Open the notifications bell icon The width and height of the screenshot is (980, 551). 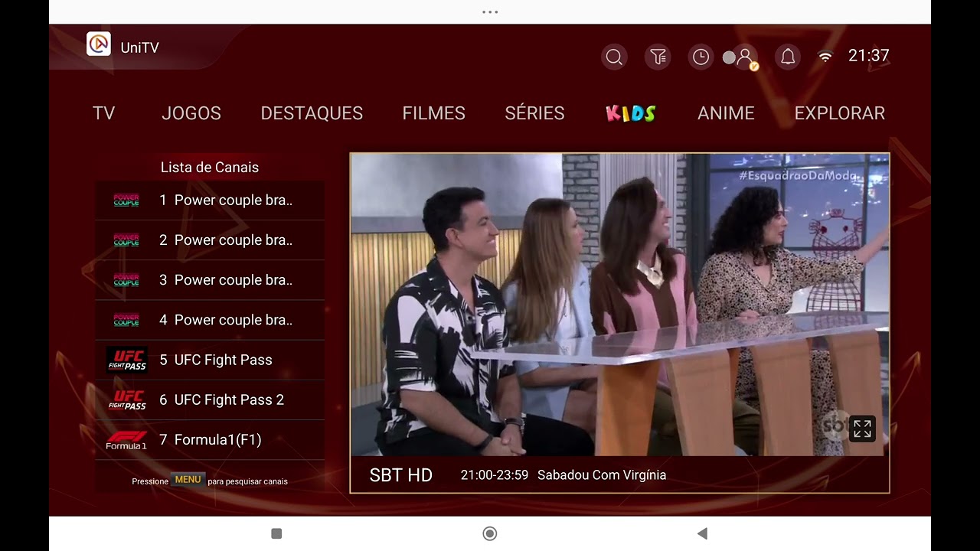pyautogui.click(x=788, y=57)
